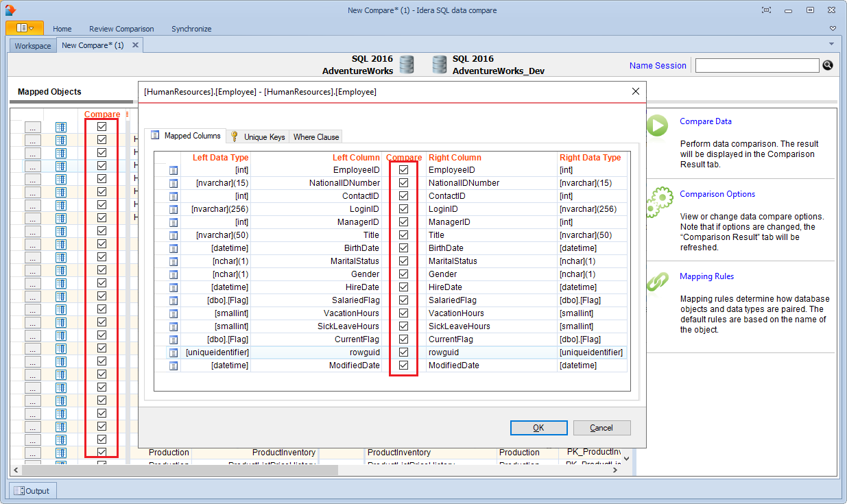The width and height of the screenshot is (847, 504).
Task: Sort by Right Data Type header
Action: [x=590, y=158]
